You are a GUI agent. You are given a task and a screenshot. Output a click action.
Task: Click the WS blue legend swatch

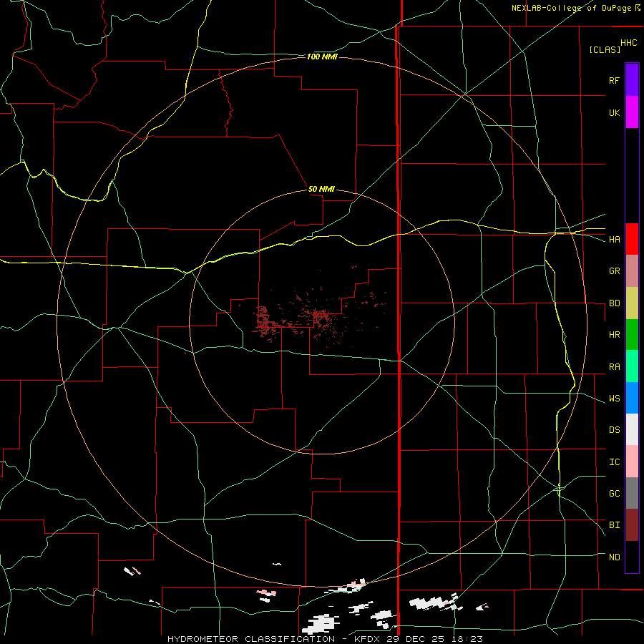(632, 398)
